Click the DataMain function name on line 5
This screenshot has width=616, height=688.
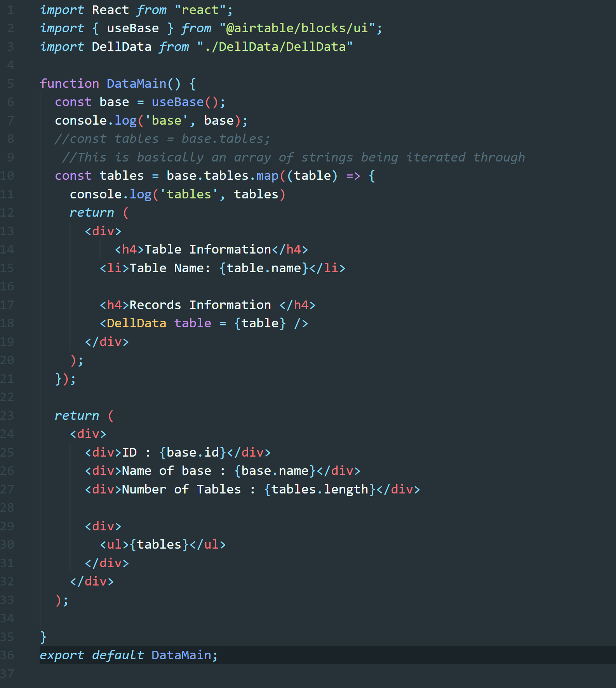(136, 83)
